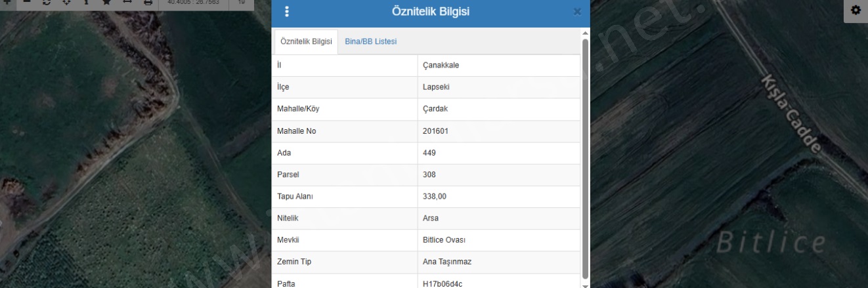Switch to the Bina/BB Listesi tab

click(370, 41)
